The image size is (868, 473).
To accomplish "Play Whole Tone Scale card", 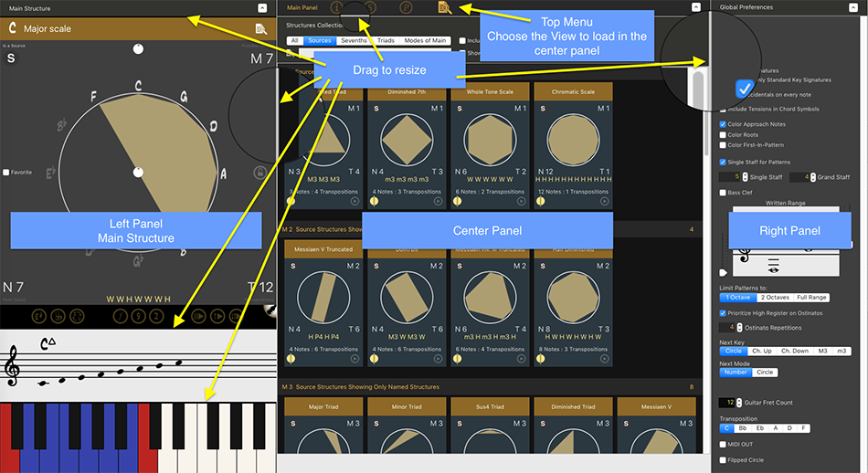I will tap(521, 202).
